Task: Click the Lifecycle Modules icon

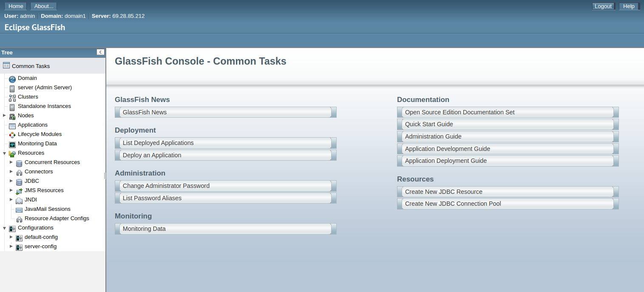Action: coord(12,135)
